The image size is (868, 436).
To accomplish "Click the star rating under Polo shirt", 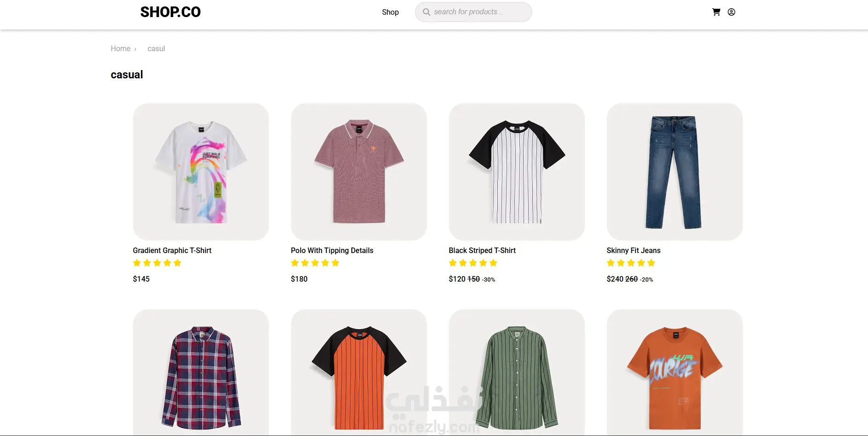I will tap(315, 263).
